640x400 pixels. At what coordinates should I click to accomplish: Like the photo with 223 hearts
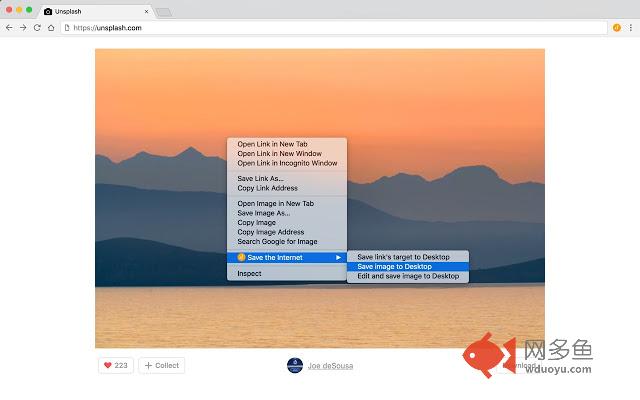(x=115, y=365)
